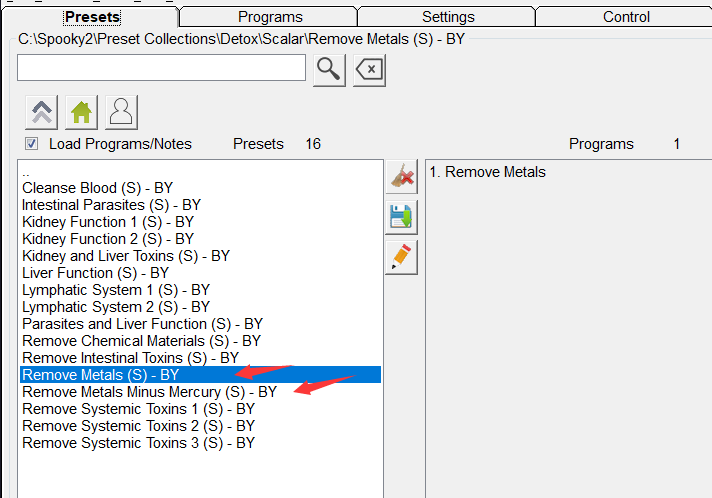Open the Settings tab
Image resolution: width=712 pixels, height=498 pixels.
(448, 17)
